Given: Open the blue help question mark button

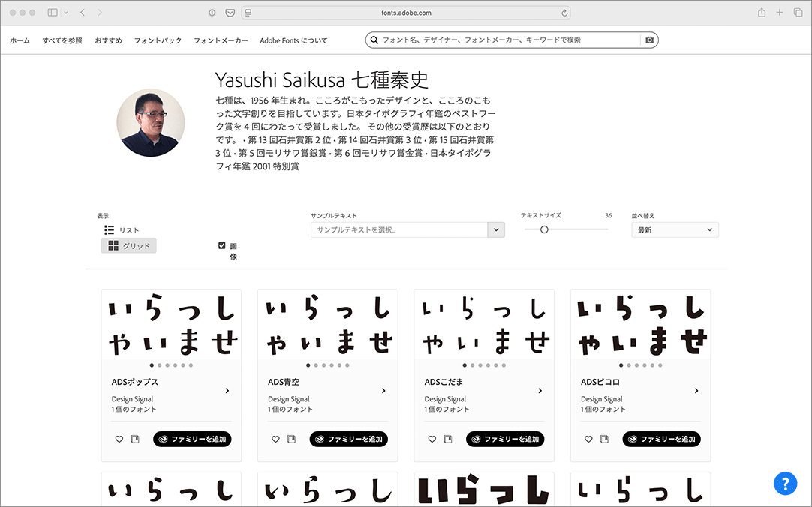Looking at the screenshot, I should coord(785,484).
